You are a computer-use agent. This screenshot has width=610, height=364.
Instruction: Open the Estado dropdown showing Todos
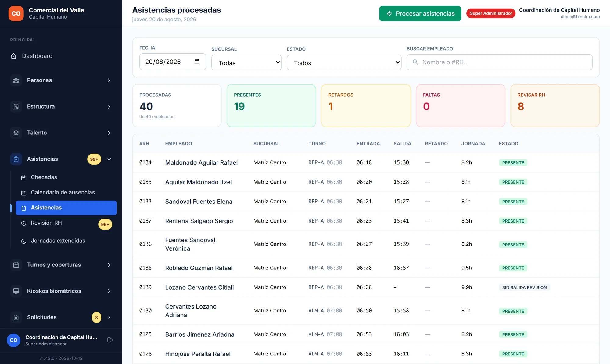click(x=344, y=62)
